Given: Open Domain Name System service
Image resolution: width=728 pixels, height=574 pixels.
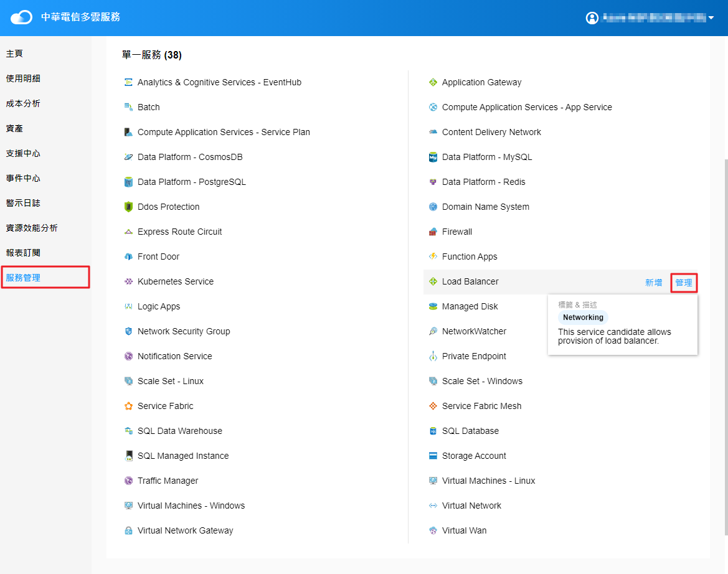Looking at the screenshot, I should (486, 207).
